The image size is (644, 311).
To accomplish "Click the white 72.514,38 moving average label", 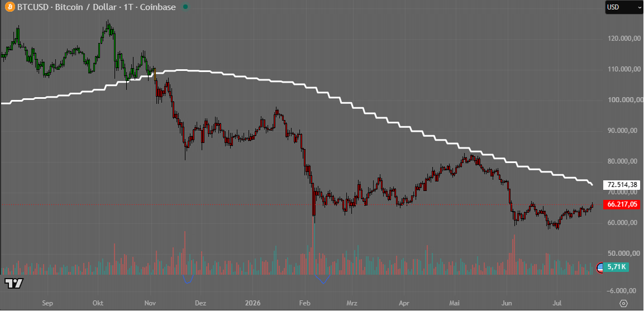I will click(622, 184).
